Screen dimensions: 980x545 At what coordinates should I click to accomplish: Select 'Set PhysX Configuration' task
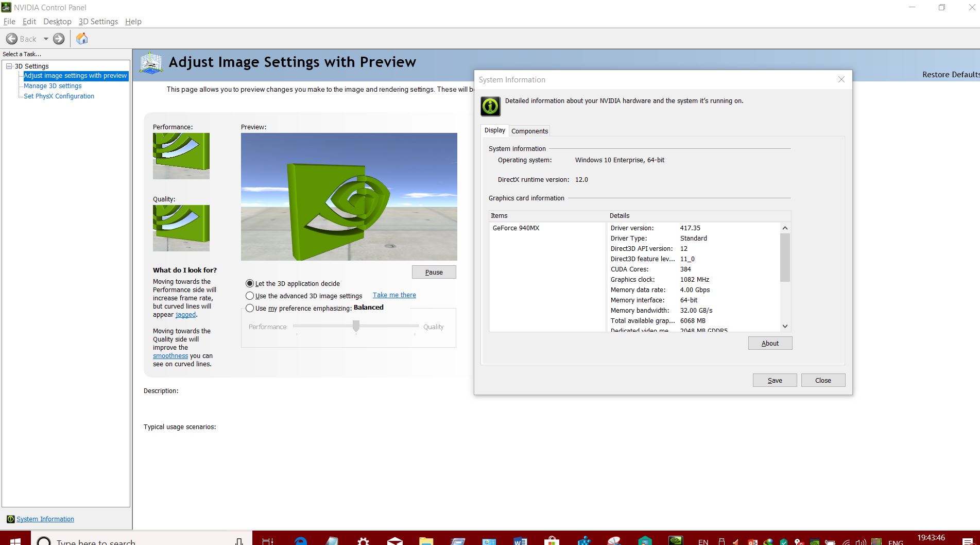pyautogui.click(x=59, y=96)
